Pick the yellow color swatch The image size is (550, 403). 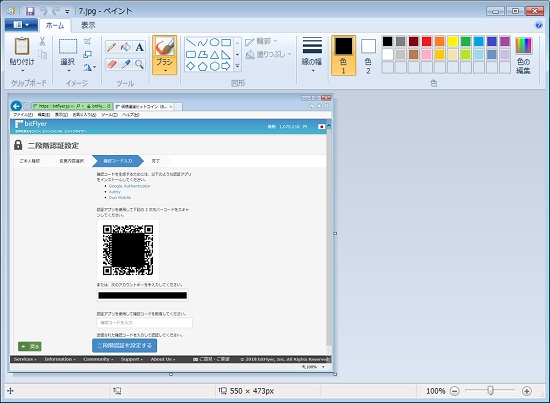click(x=453, y=41)
